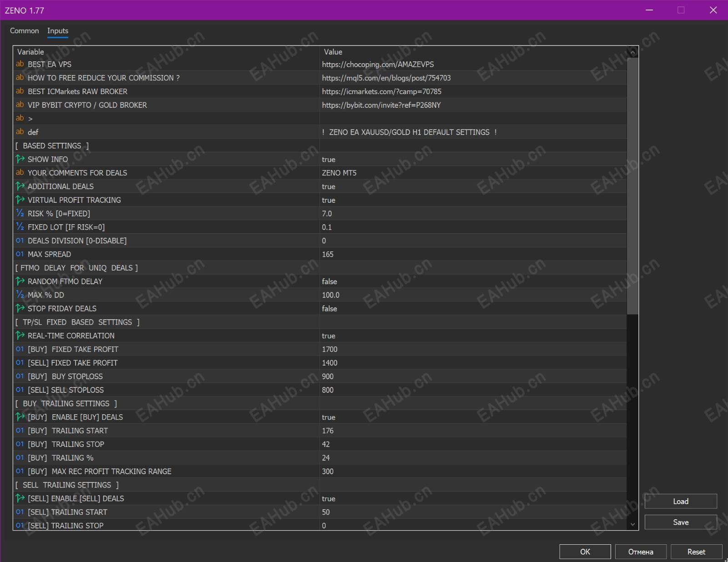728x562 pixels.
Task: Click the integer icon beside DEALS DIVISION [0-DISABLE]
Action: tap(20, 241)
